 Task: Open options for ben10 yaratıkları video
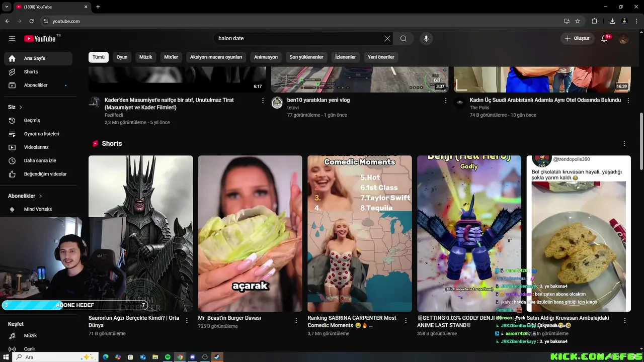click(x=445, y=101)
